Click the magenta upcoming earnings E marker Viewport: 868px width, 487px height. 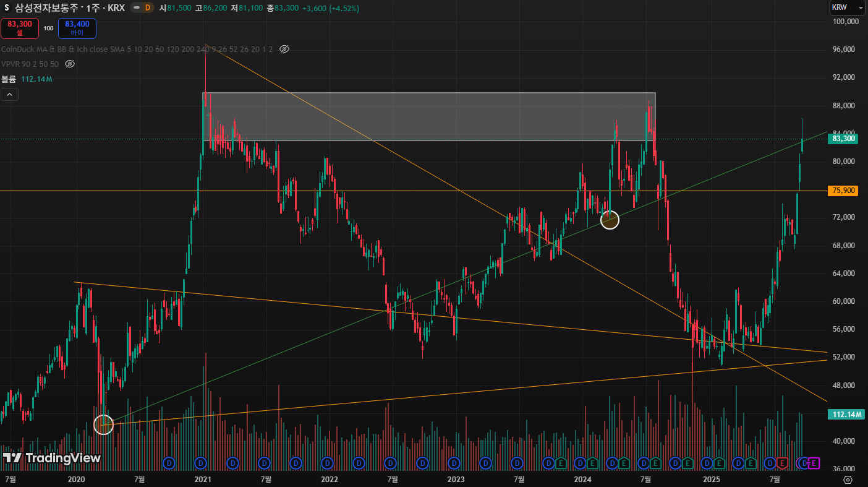(814, 463)
